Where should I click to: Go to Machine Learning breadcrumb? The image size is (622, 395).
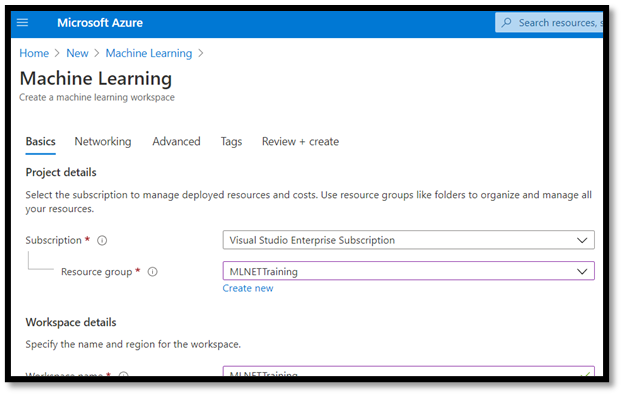coord(149,53)
